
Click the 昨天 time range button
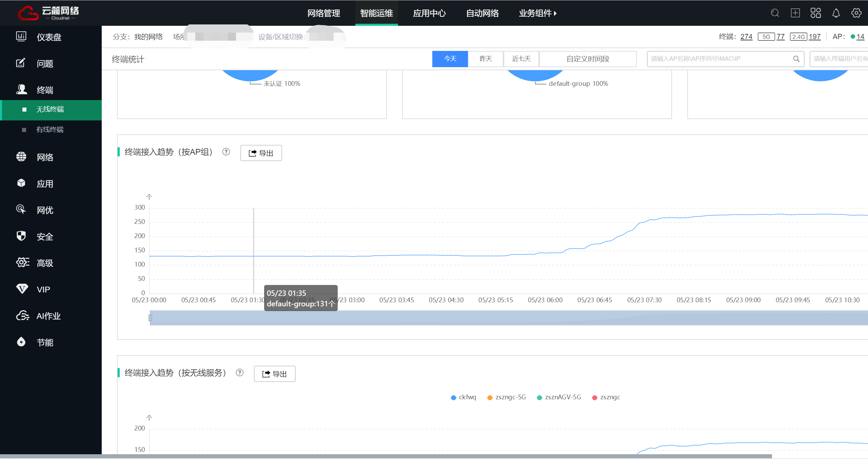(x=486, y=59)
